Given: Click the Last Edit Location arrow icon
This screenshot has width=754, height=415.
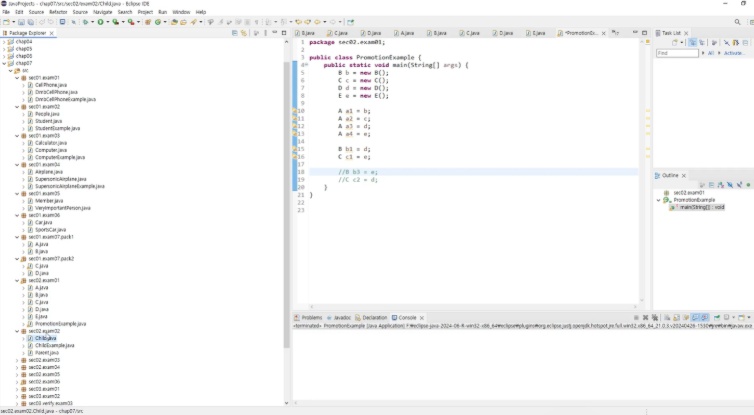Looking at the screenshot, I should point(299,22).
